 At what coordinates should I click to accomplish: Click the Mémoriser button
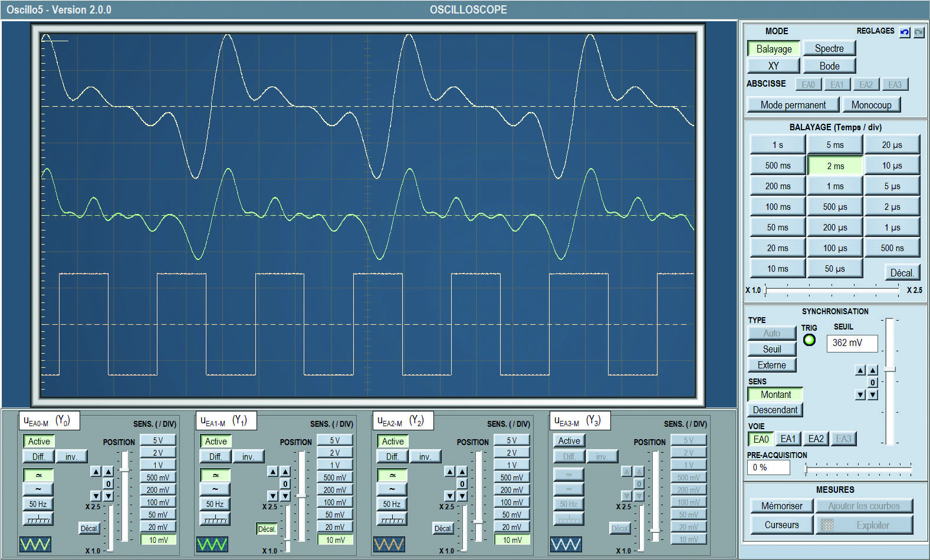(781, 506)
